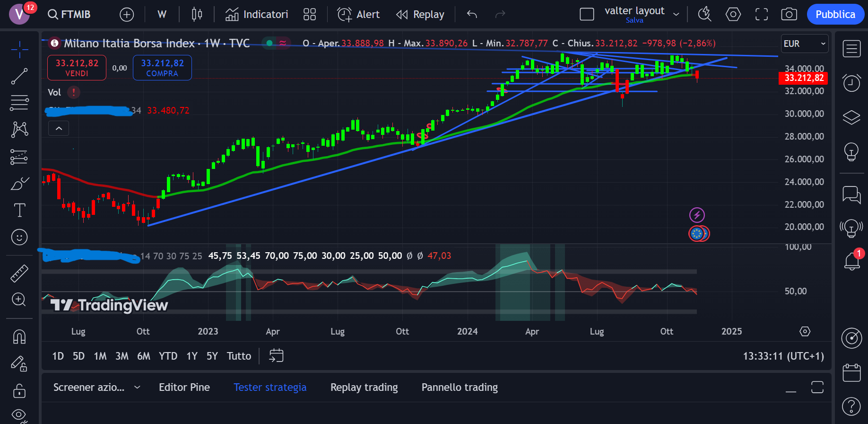Image resolution: width=868 pixels, height=424 pixels.
Task: Open the ideas lightbulb panel
Action: 851,151
